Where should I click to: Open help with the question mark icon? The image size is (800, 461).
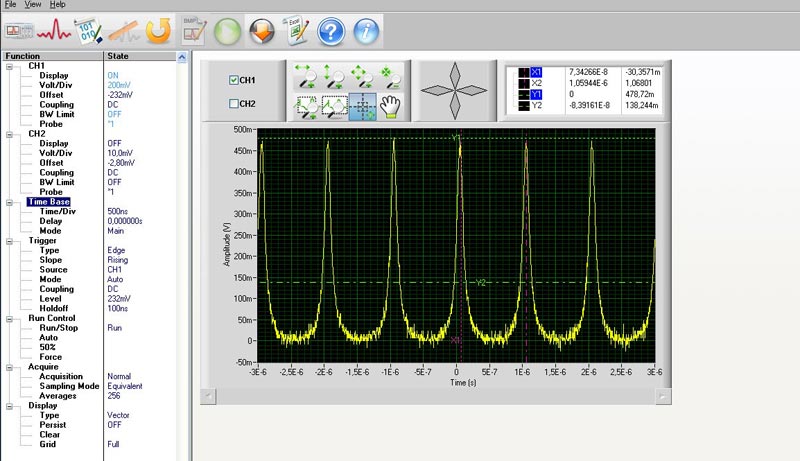point(331,32)
